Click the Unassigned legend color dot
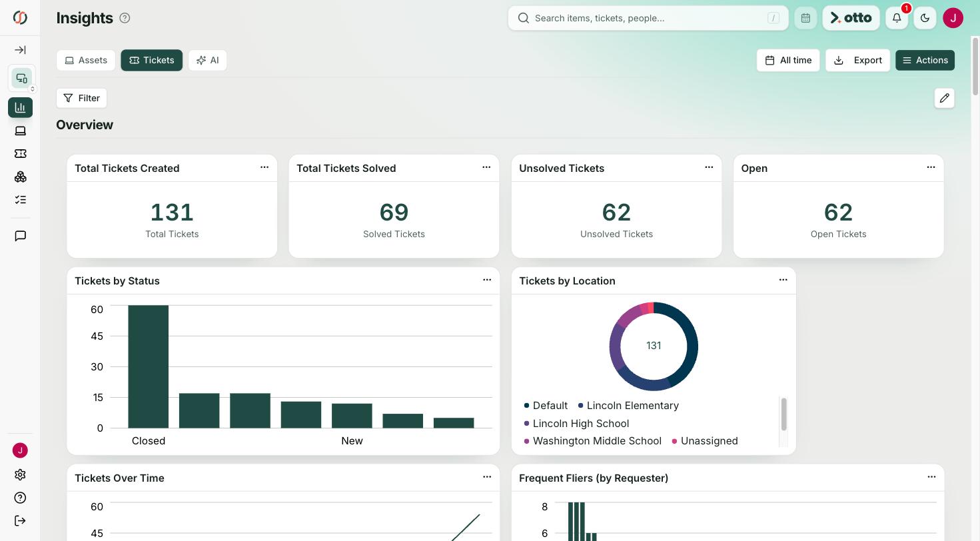 coord(674,441)
